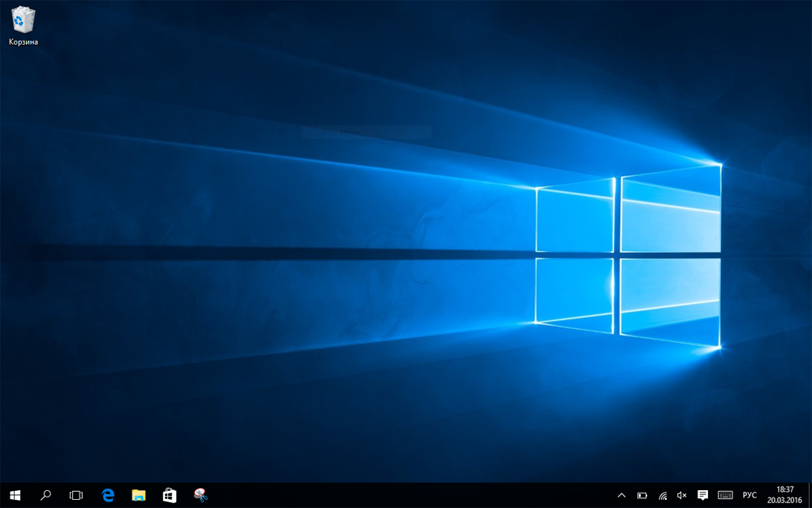Check battery status icon
The width and height of the screenshot is (812, 508).
(642, 496)
